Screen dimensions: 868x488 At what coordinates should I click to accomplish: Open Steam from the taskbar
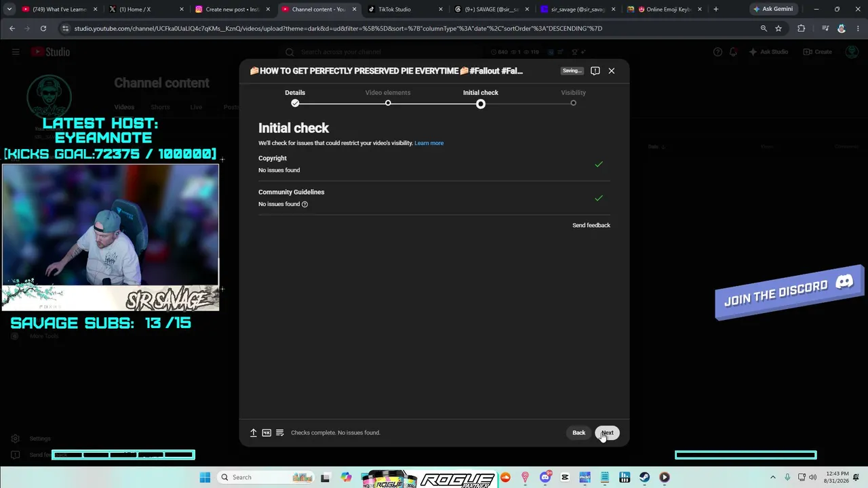(x=644, y=477)
